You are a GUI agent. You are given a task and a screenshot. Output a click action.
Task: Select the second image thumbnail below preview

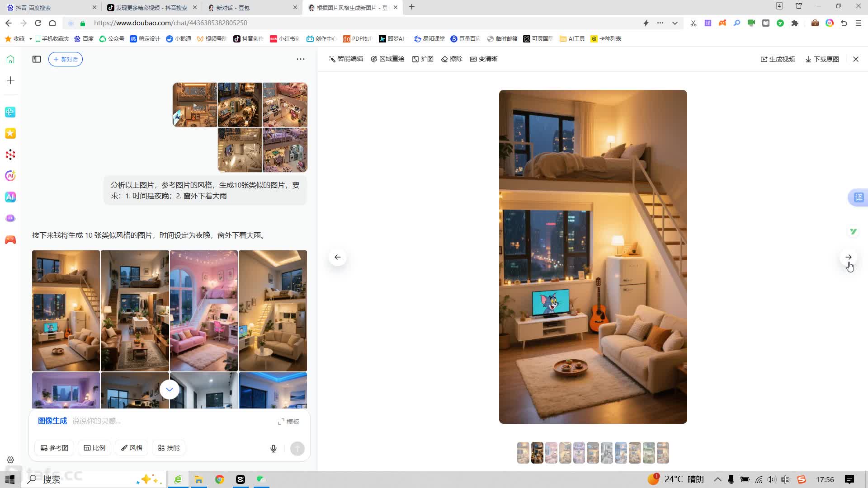point(537,453)
